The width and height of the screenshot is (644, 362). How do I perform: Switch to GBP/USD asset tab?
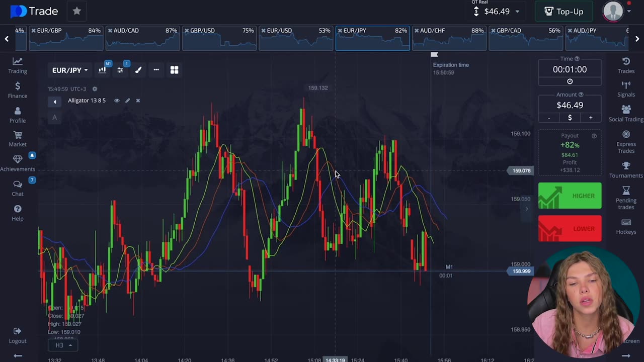click(219, 38)
